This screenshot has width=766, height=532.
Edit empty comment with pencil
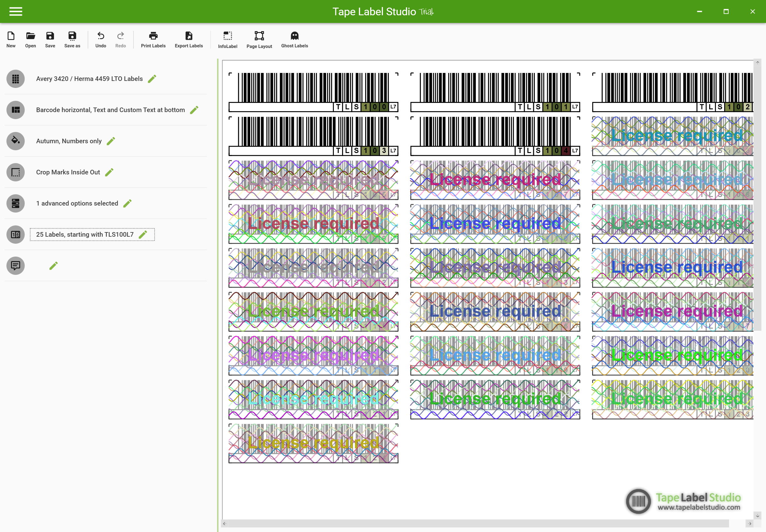[x=53, y=266]
